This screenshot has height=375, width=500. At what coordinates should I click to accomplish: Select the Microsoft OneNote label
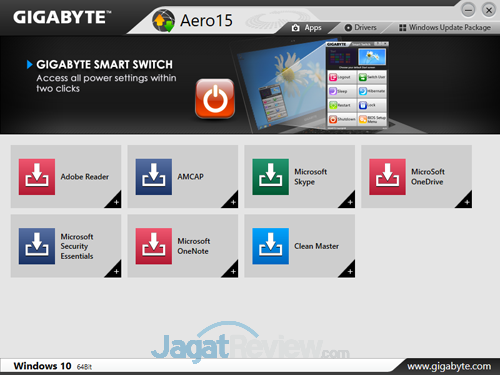pos(194,246)
